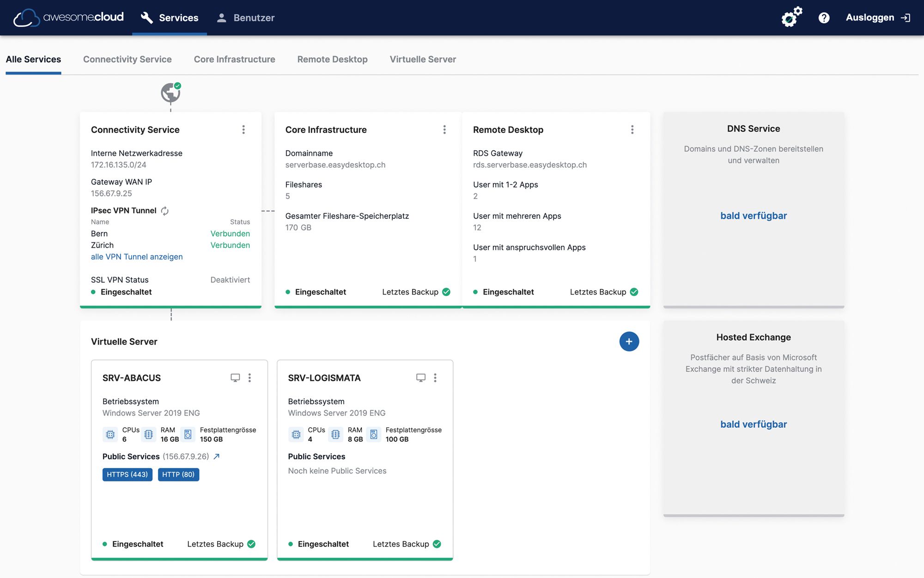The width and height of the screenshot is (924, 578).
Task: Click DNS Service 'bald verfügbar' text
Action: tap(754, 215)
